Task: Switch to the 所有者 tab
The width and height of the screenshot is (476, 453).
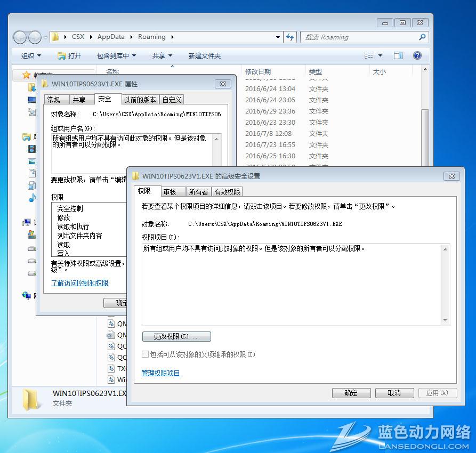Action: [198, 192]
